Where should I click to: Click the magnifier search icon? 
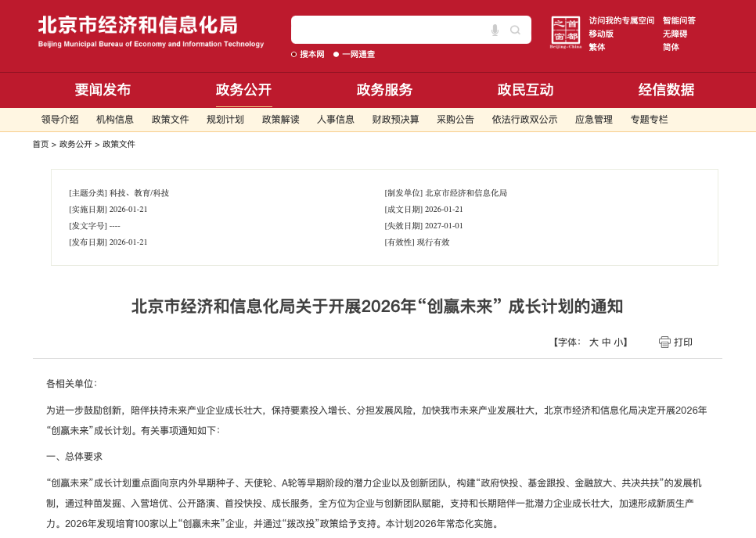515,30
